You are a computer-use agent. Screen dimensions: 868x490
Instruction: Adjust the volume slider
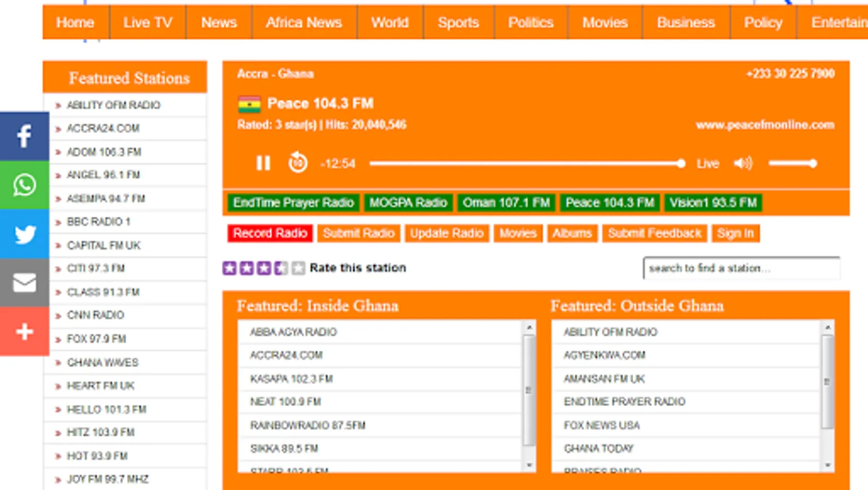(793, 163)
